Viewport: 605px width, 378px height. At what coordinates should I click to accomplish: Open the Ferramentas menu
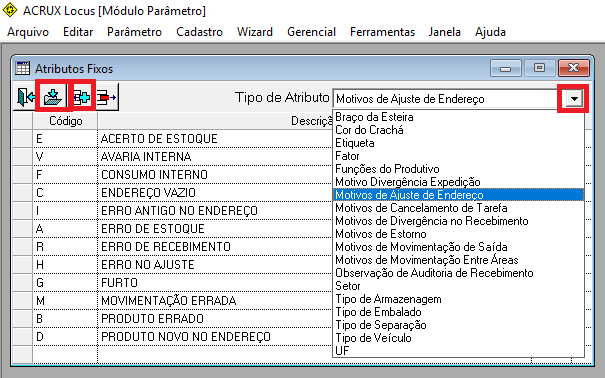click(382, 32)
